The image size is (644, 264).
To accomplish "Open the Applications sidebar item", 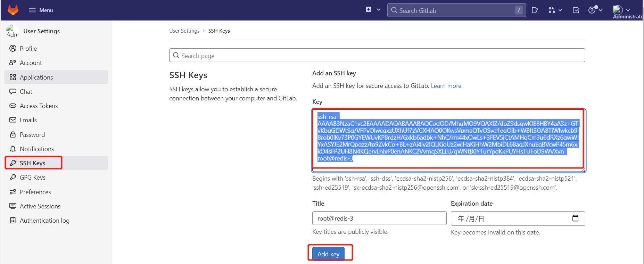I will (56, 77).
